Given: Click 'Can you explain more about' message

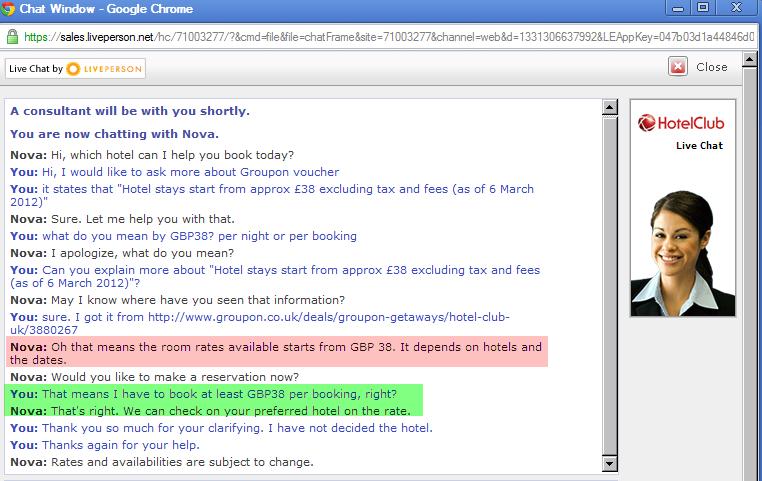Looking at the screenshot, I should point(275,276).
